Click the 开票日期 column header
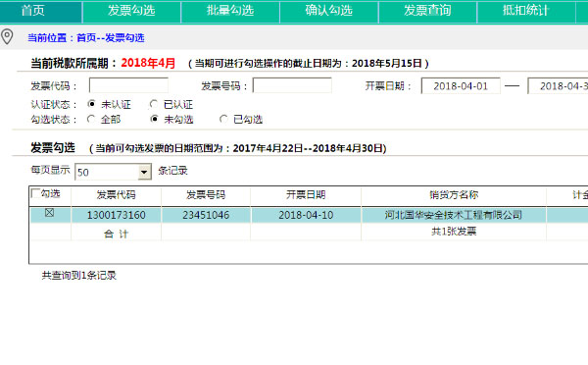 (x=306, y=195)
